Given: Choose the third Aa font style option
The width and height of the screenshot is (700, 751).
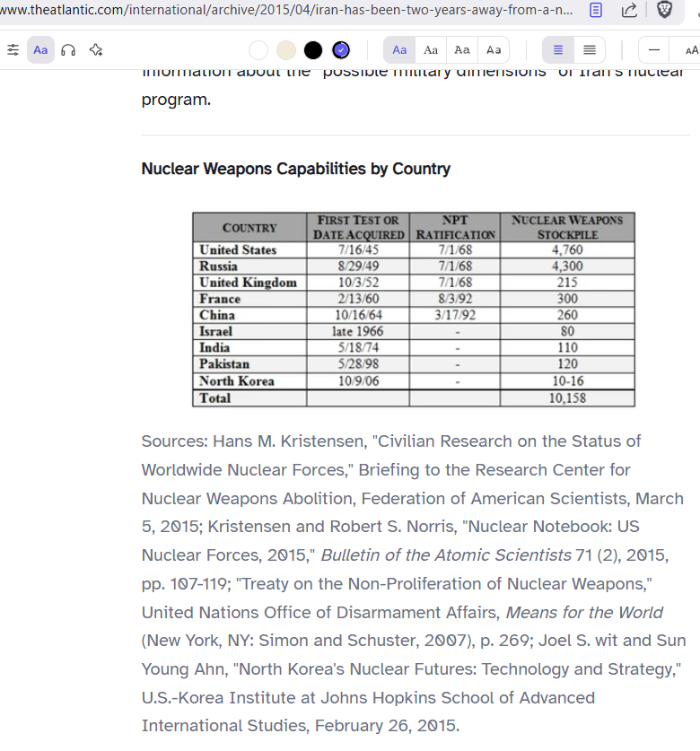Looking at the screenshot, I should tap(462, 50).
